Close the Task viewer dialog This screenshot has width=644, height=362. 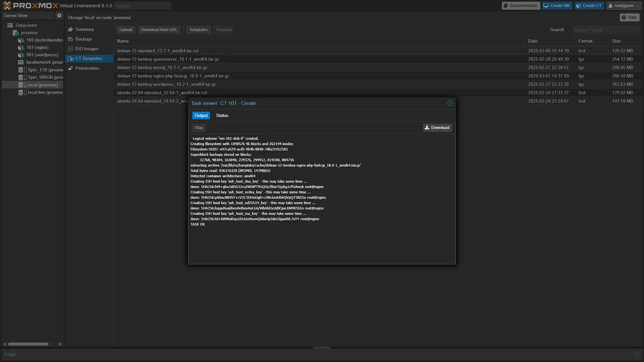pyautogui.click(x=450, y=103)
